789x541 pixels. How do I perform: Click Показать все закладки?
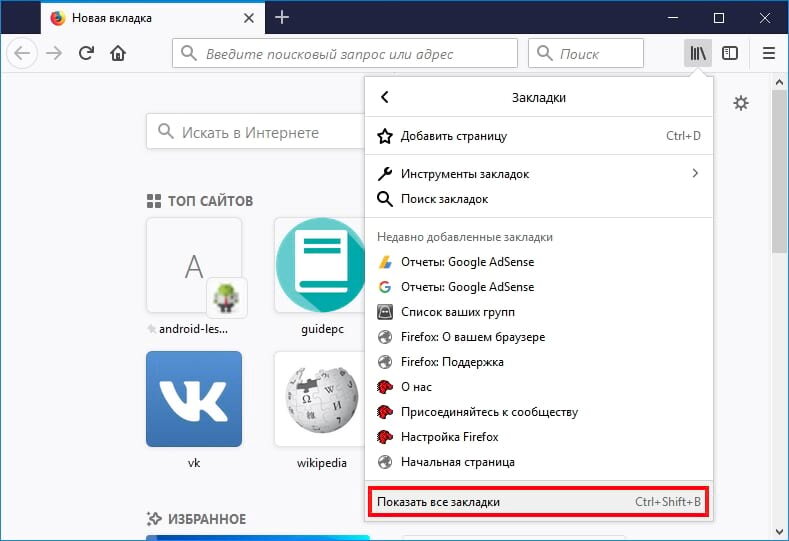coord(538,502)
